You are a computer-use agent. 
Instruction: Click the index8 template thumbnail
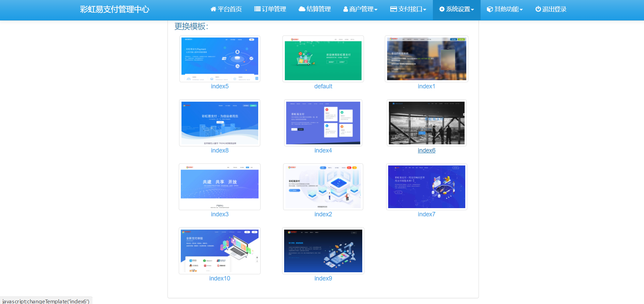220,123
